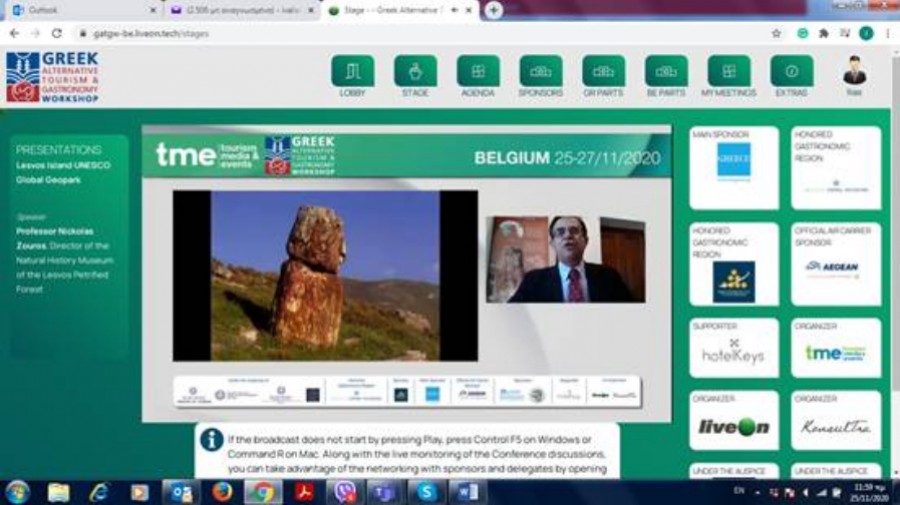Open the user profile avatar
Screen dimensions: 900x505
pyautogui.click(x=853, y=72)
